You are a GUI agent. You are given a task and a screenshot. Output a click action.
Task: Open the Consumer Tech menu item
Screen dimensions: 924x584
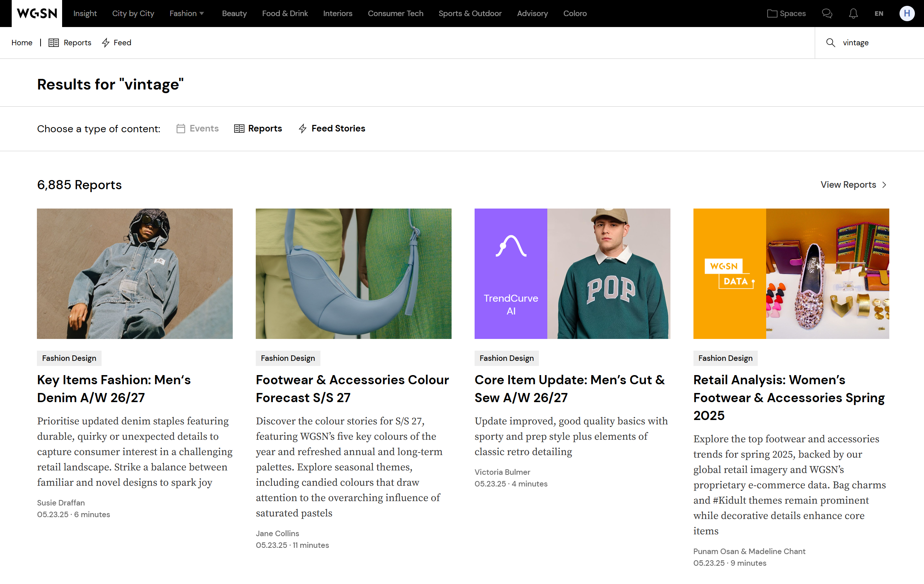coord(395,14)
